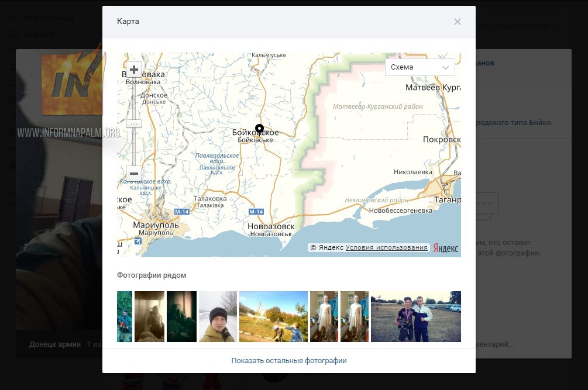This screenshot has height=390, width=588.
Task: Click the Таганрог city label on the map
Action: click(x=448, y=200)
